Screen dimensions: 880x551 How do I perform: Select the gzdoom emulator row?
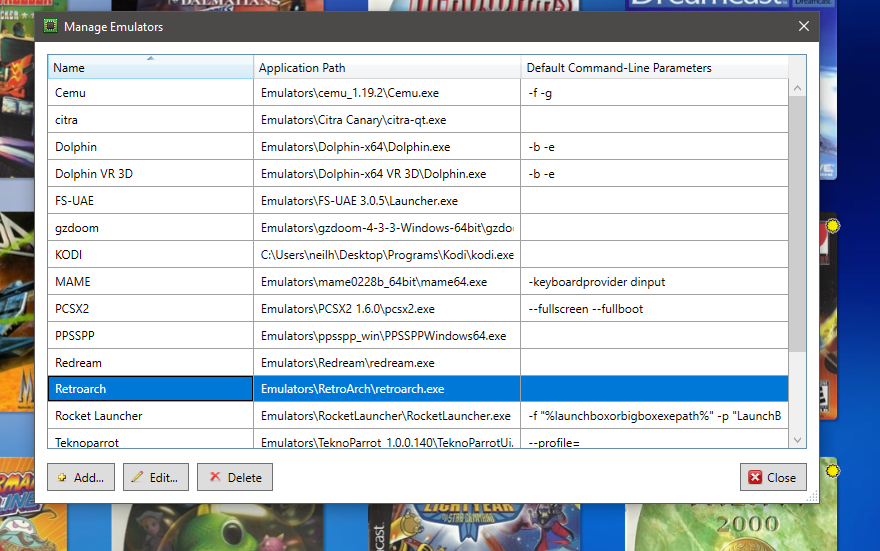[418, 227]
